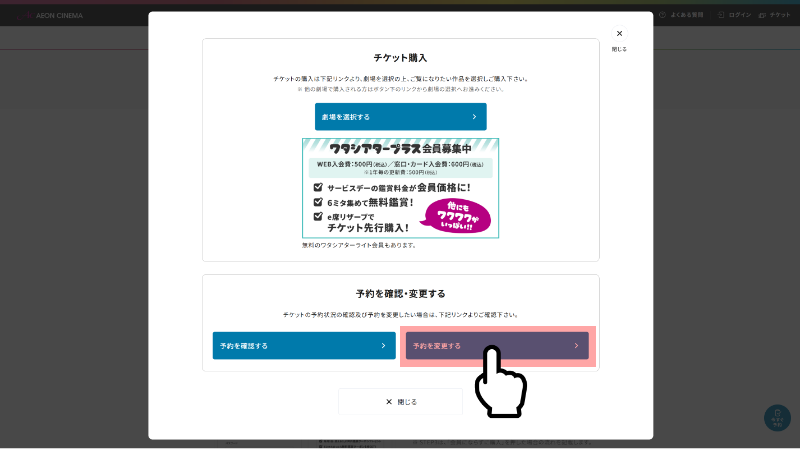
Task: Close the modal with the round X icon
Action: [619, 34]
